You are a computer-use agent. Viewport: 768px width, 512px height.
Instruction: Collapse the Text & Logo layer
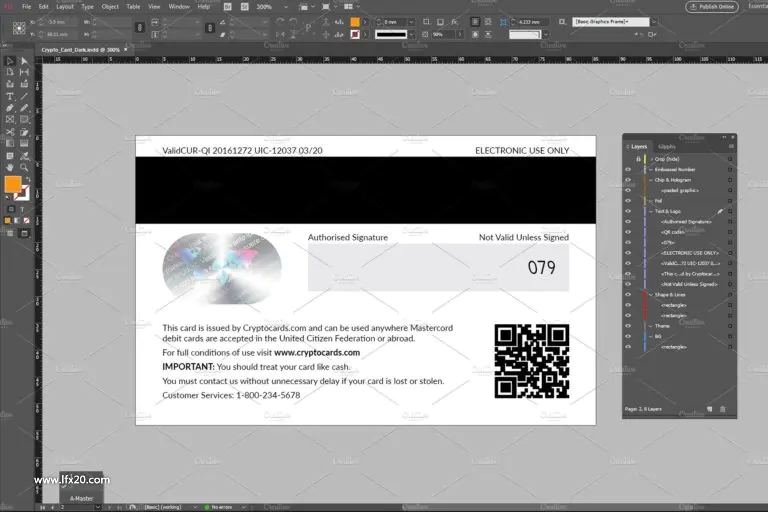click(x=651, y=211)
